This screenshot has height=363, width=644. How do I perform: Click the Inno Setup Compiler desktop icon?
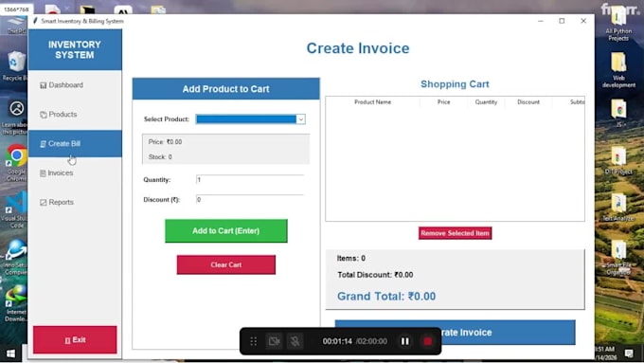16,258
